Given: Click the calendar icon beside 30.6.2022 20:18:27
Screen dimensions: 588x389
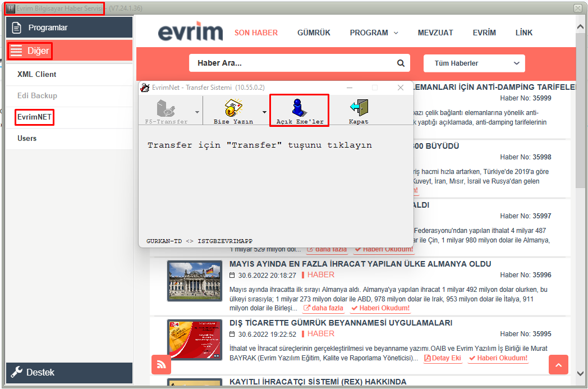Looking at the screenshot, I should (x=232, y=276).
